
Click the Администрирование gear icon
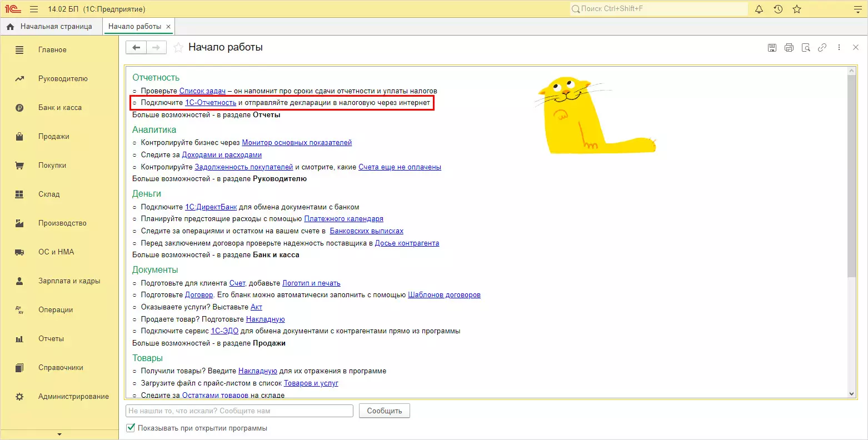click(x=19, y=397)
